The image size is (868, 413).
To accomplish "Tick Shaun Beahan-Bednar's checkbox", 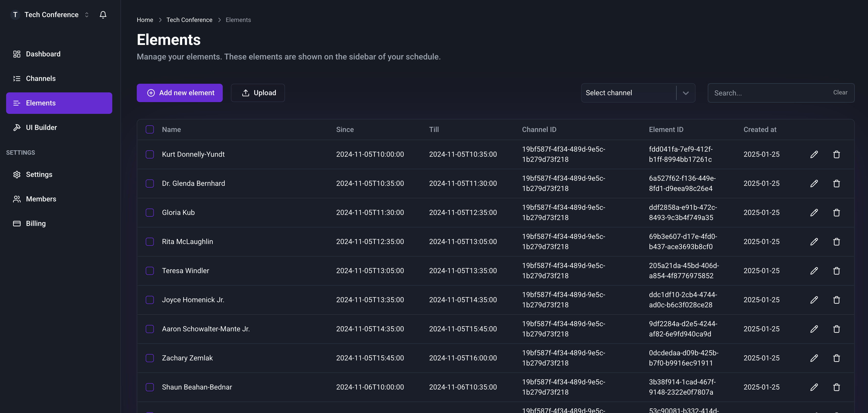I will (150, 387).
